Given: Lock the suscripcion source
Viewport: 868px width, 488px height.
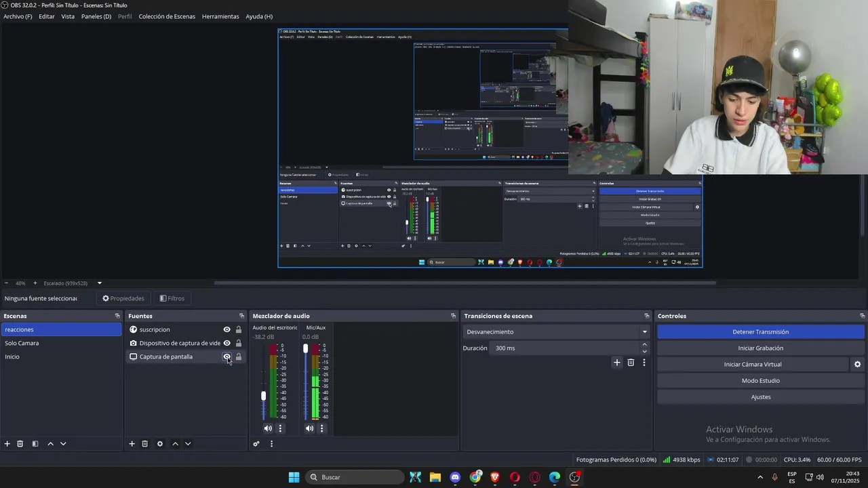Looking at the screenshot, I should 239,329.
